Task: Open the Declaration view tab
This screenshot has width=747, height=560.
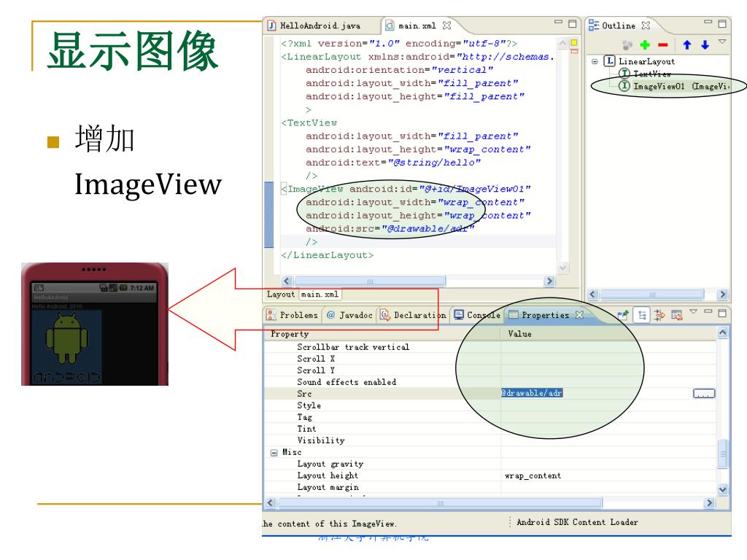Action: 414,315
